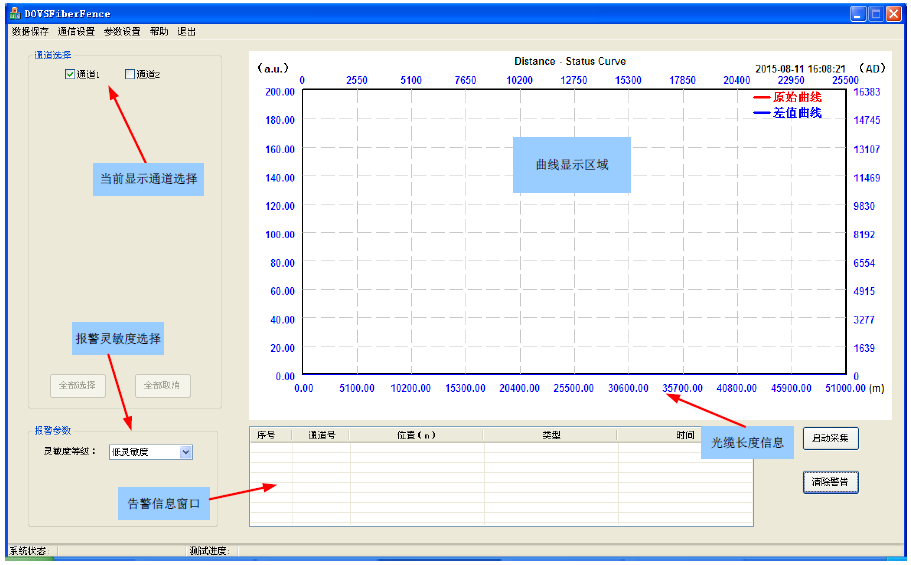Click the 全部取消 button

point(163,385)
